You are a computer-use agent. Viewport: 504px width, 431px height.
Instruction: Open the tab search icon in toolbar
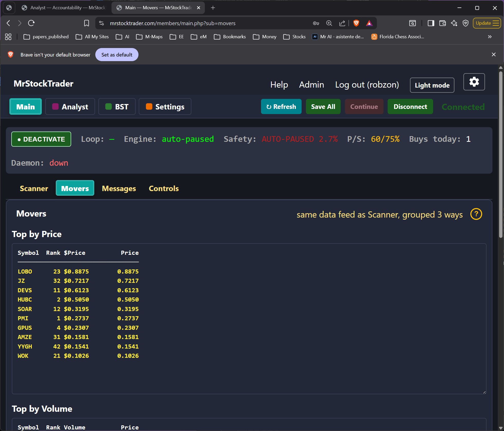coord(412,23)
